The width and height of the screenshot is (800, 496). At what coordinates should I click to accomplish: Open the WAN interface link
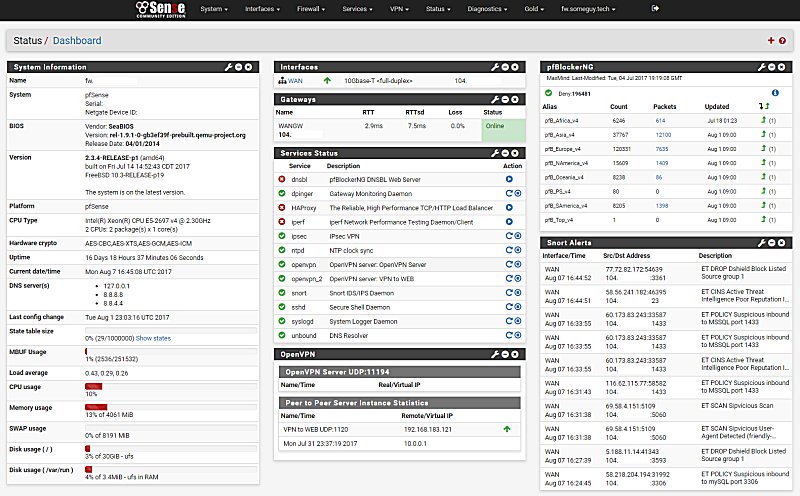(296, 80)
